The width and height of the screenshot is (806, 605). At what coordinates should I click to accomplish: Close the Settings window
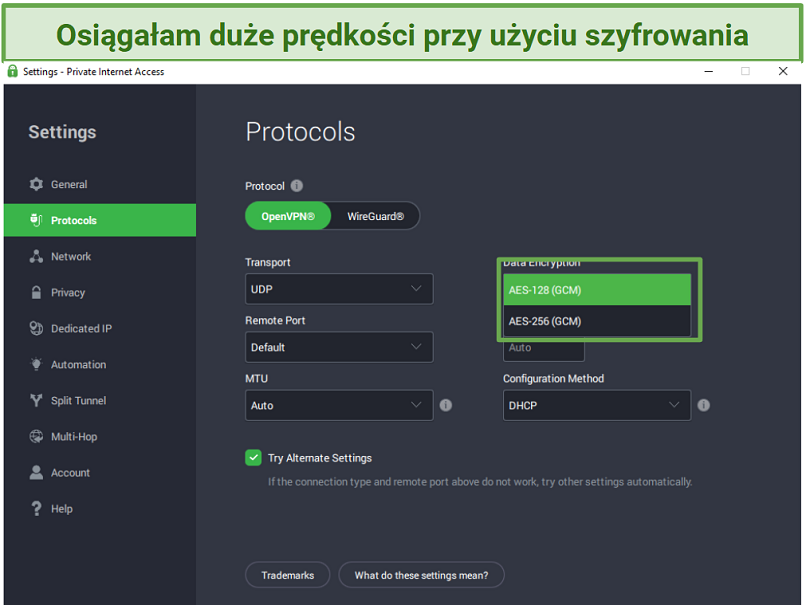[x=783, y=71]
